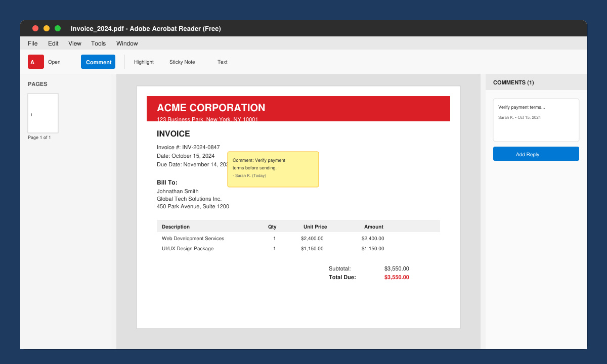Open the Edit menu
607x364 pixels.
(x=53, y=43)
